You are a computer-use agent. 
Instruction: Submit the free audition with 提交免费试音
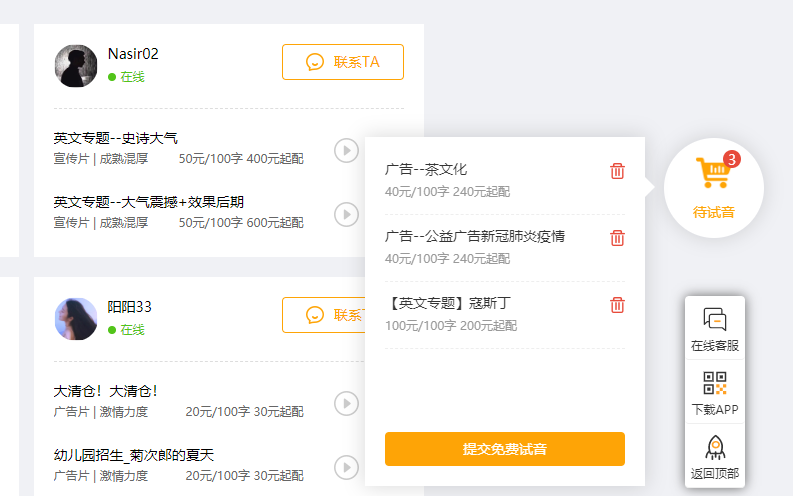coord(504,449)
